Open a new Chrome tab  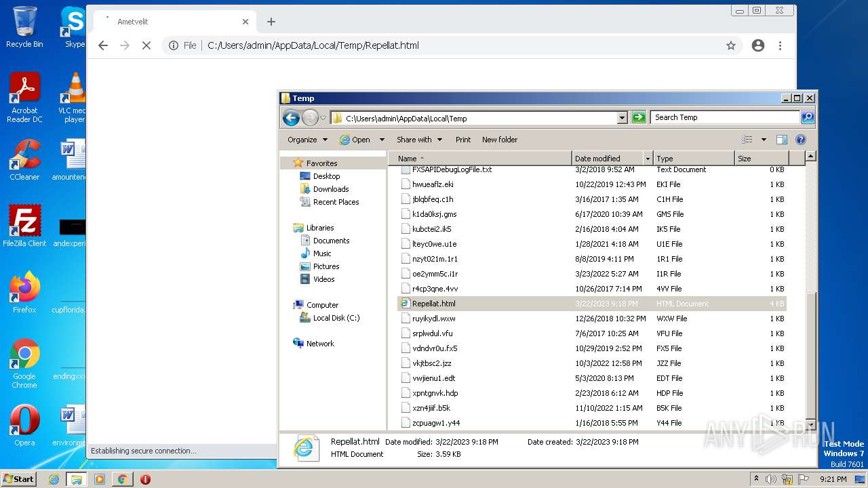coord(271,22)
